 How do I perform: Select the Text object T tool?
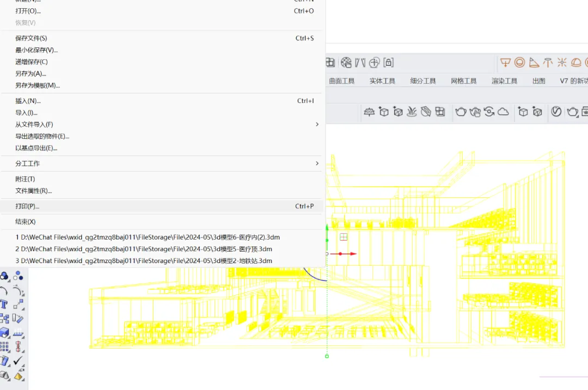click(x=4, y=304)
